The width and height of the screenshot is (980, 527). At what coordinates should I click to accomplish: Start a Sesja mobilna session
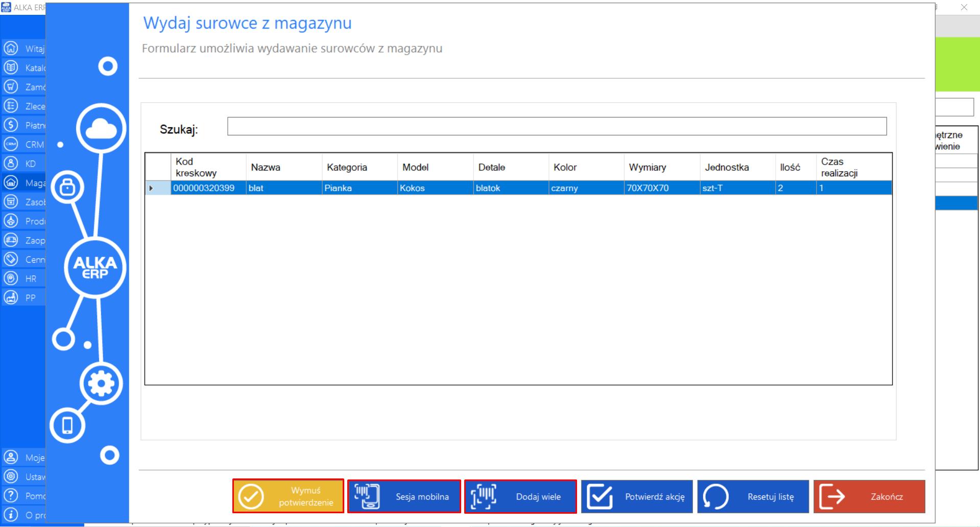coord(404,496)
